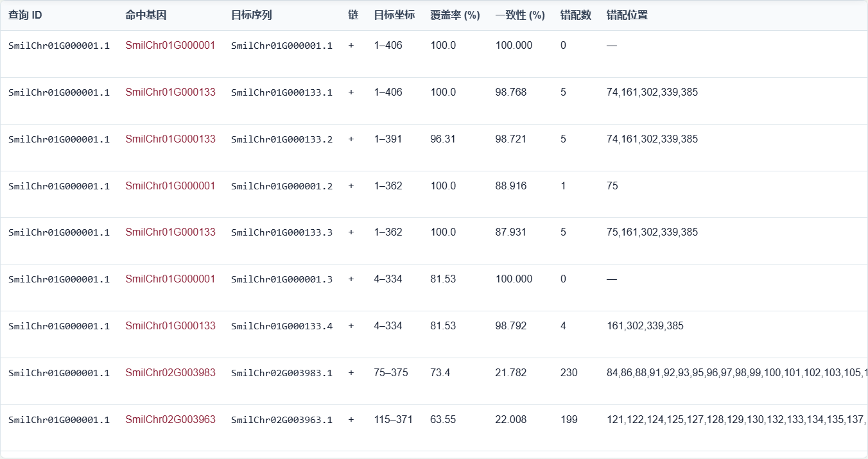Click coverage value 63.55
868x459 pixels.
click(x=443, y=420)
